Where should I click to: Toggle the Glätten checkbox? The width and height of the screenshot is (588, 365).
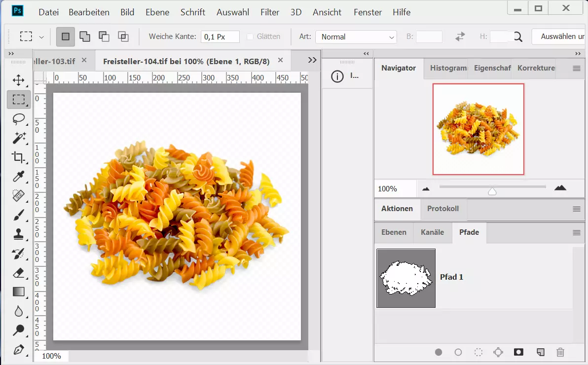(250, 36)
